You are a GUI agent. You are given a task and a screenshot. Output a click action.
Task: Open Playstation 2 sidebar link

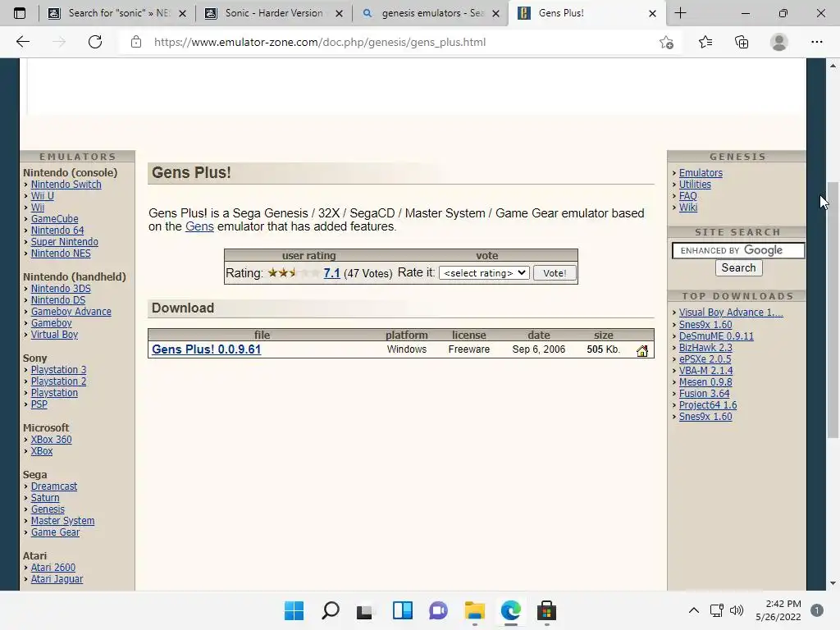[58, 381]
